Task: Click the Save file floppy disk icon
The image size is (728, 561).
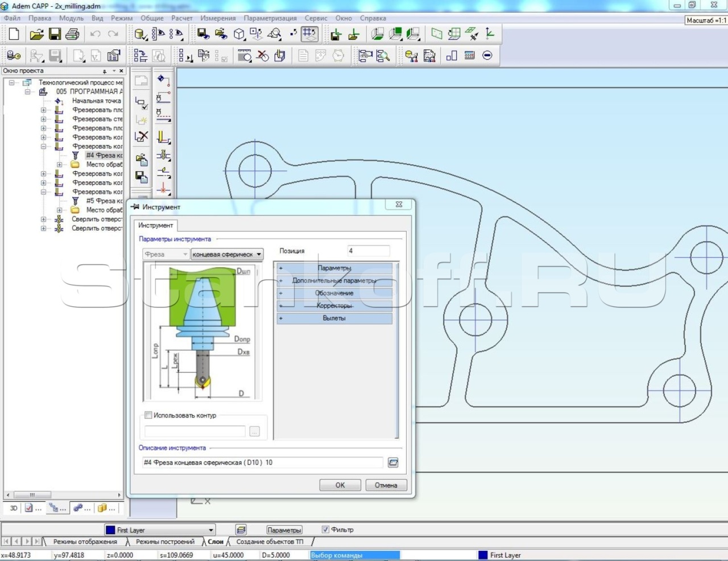Action: (55, 35)
